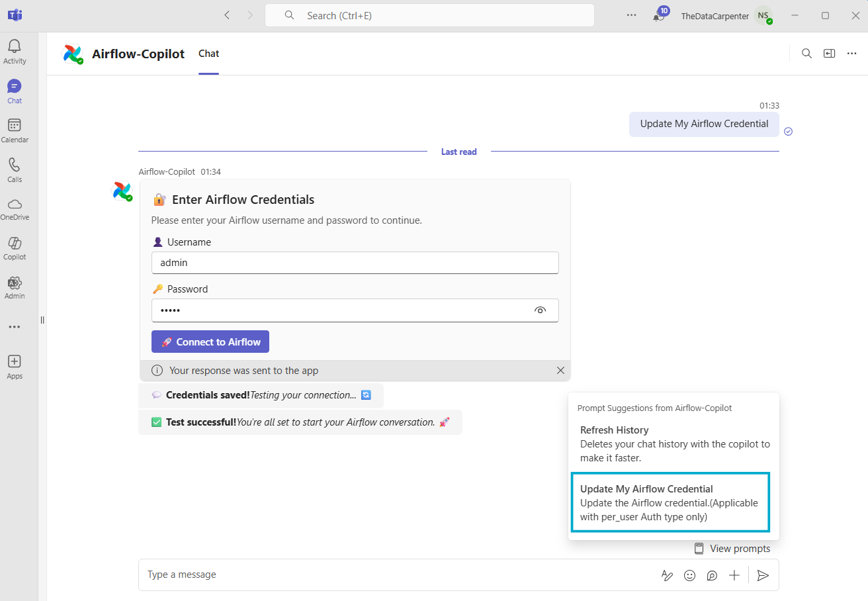This screenshot has width=868, height=601.
Task: Click TheDataCarpenter account name
Action: tap(715, 15)
